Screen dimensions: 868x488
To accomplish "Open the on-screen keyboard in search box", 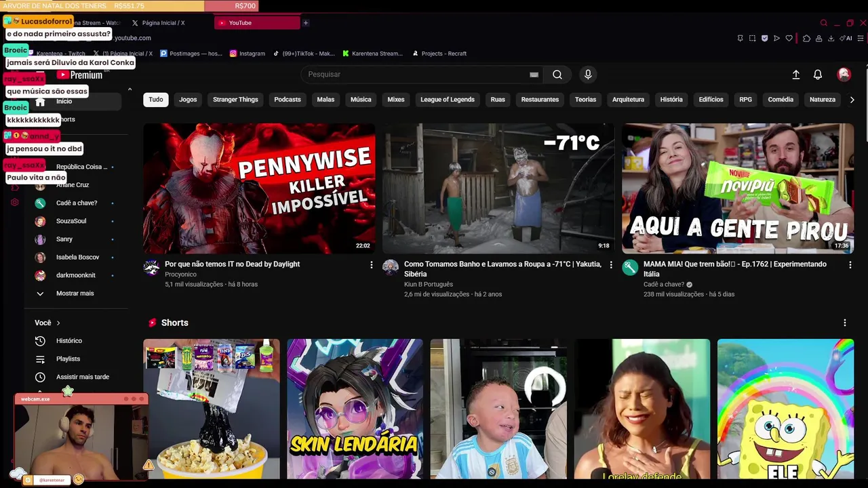I will [534, 75].
